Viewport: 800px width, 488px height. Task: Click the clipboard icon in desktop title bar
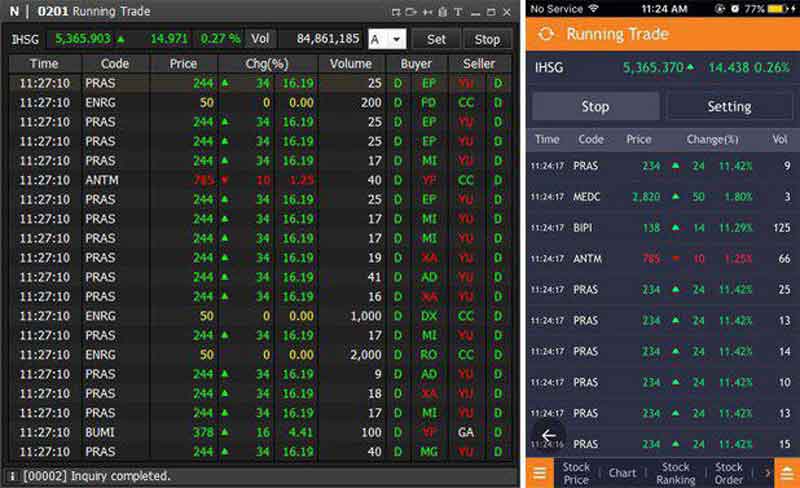(442, 12)
